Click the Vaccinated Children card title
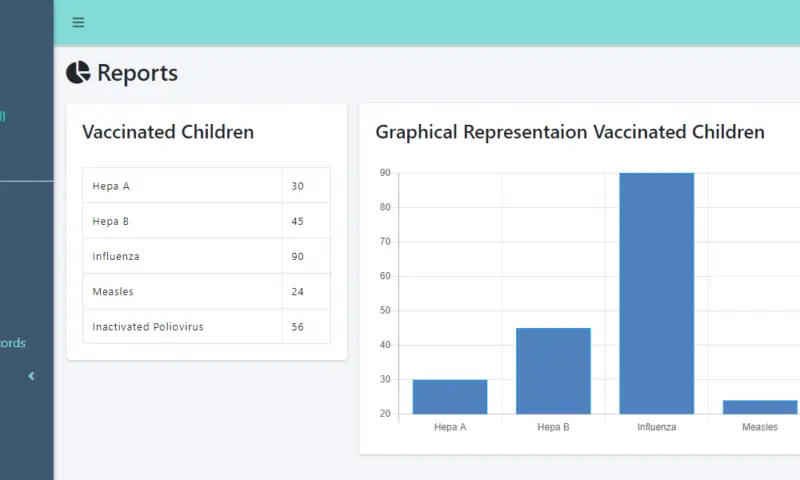 [x=168, y=132]
